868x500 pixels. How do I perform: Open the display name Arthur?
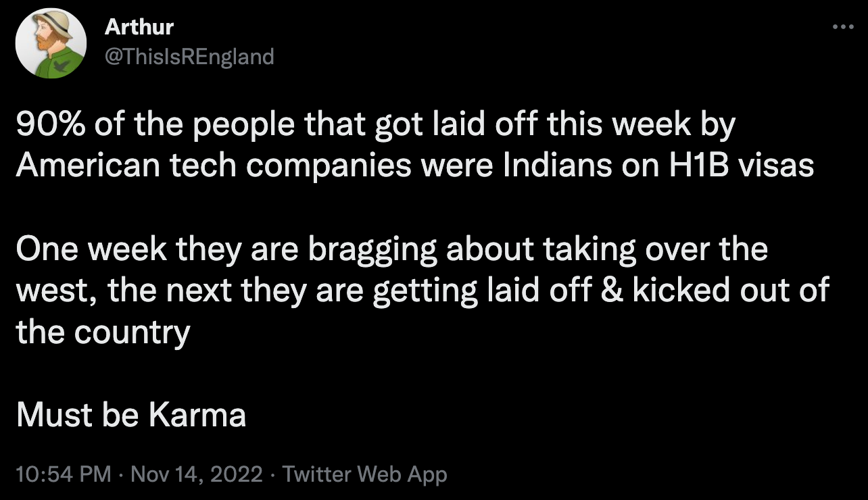click(x=139, y=27)
